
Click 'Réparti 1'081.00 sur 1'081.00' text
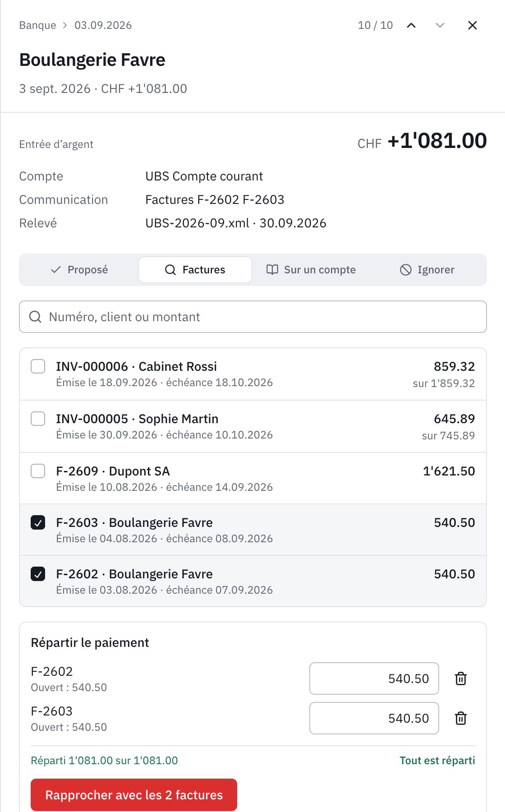point(104,761)
